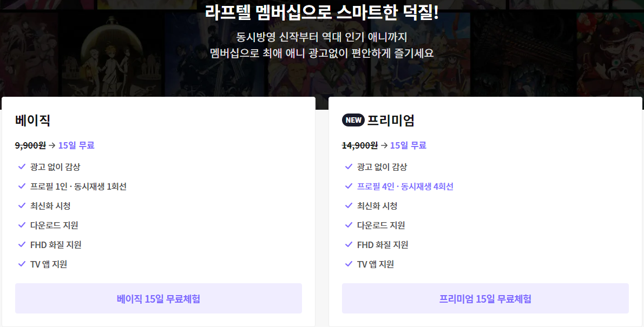
Task: Click checkmark beside 다운로드 지원 in 베이직
Action: click(22, 225)
